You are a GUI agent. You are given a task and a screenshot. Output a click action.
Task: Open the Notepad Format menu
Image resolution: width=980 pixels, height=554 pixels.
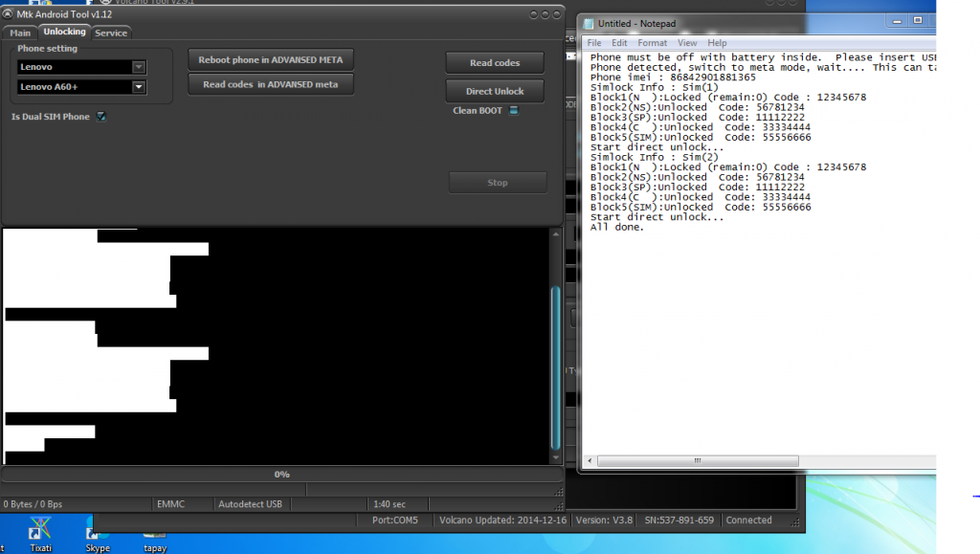[x=652, y=43]
